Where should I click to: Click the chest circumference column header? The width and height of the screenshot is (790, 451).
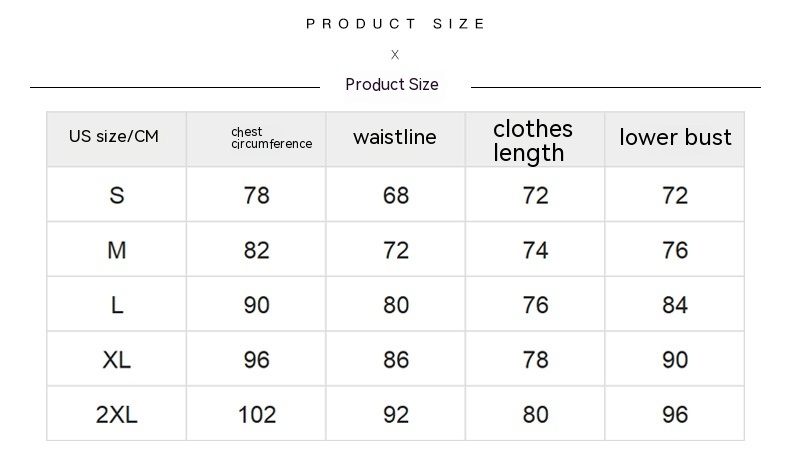[x=271, y=138]
